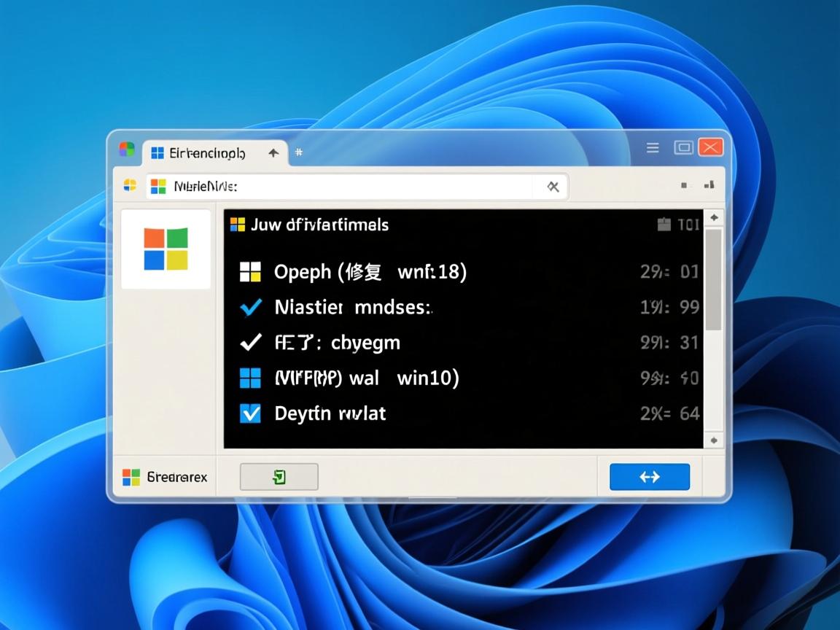Click into the MarleNWs address field

pyautogui.click(x=350, y=187)
